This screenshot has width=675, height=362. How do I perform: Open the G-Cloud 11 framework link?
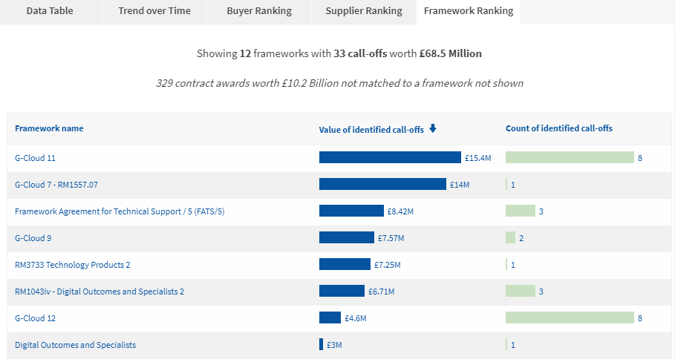tap(35, 158)
